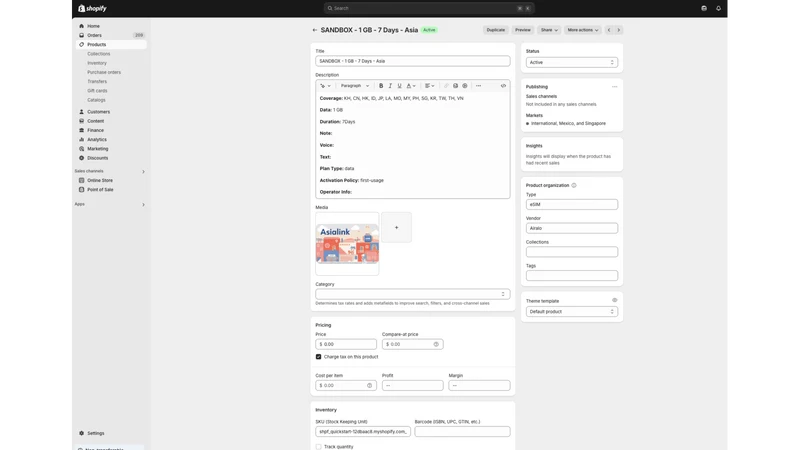Select the Asialink media thumbnail
800x450 pixels.
pos(347,244)
